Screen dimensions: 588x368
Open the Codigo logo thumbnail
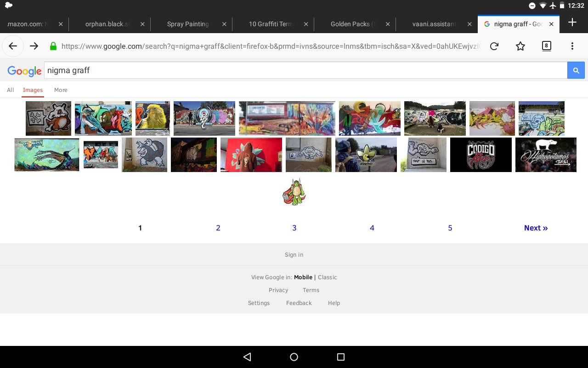[x=481, y=155]
